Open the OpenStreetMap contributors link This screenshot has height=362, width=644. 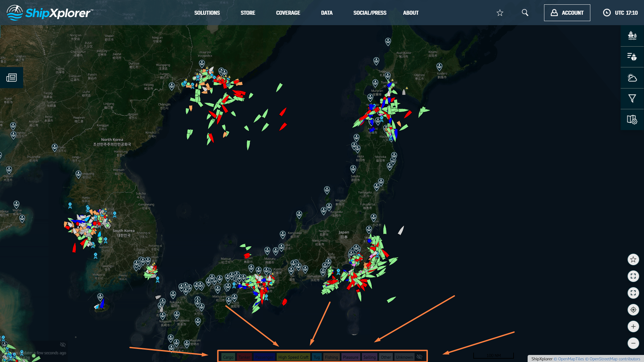point(614,359)
